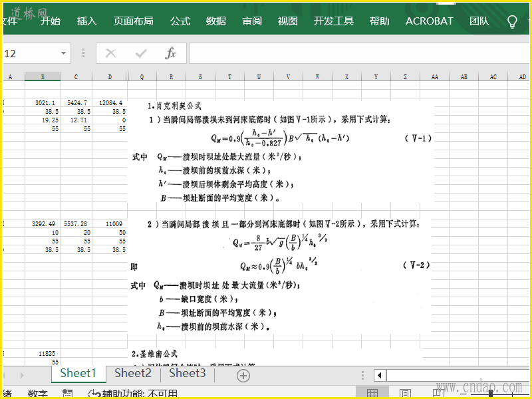
Task: Select column D header
Action: point(110,76)
